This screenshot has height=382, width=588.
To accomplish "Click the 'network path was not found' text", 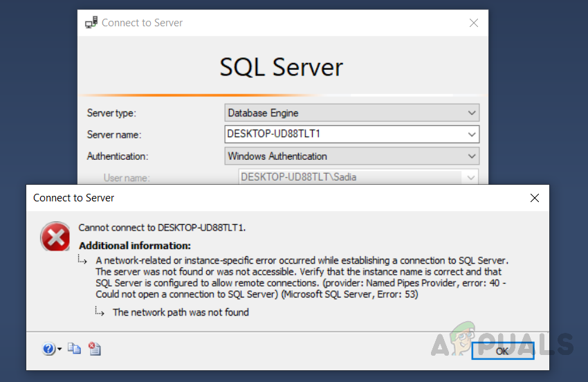I will click(x=181, y=312).
